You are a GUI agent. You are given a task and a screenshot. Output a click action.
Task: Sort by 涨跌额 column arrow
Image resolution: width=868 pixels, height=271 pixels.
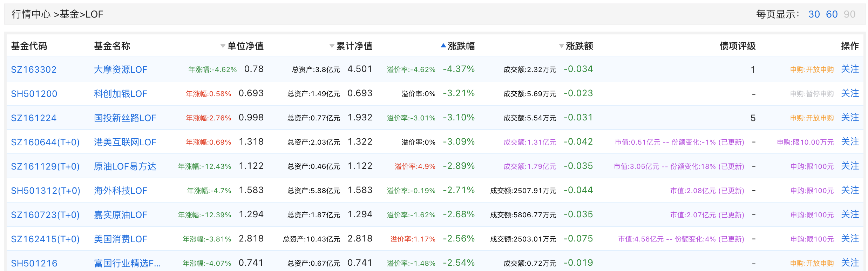(561, 46)
